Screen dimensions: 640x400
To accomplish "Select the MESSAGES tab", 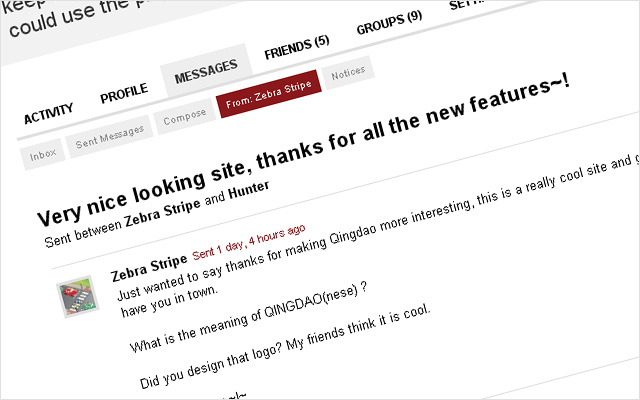I will [x=206, y=71].
